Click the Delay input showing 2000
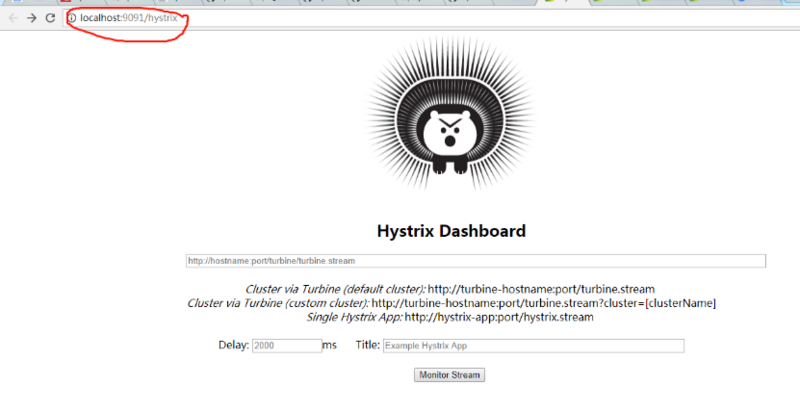Viewport: 800px width, 411px height. pyautogui.click(x=287, y=346)
